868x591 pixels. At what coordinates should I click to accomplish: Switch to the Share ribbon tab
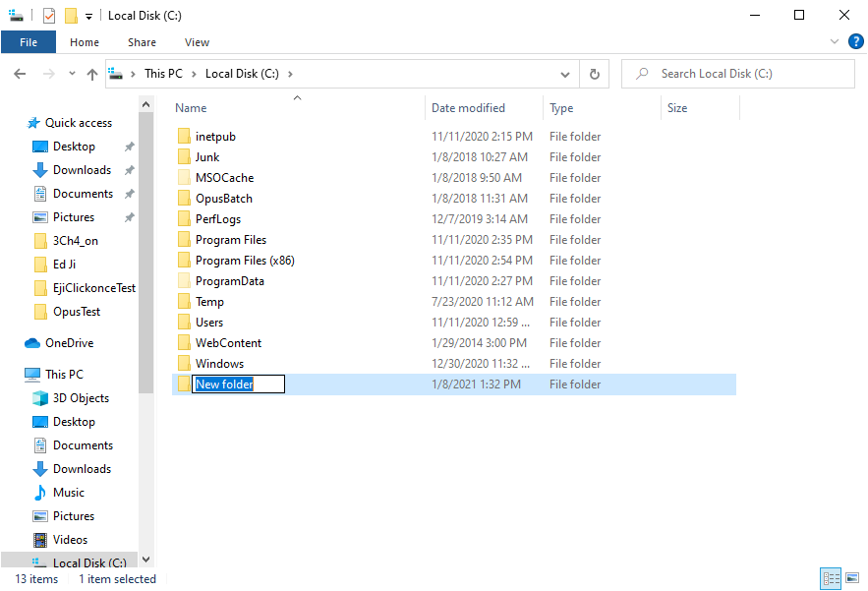tap(142, 42)
